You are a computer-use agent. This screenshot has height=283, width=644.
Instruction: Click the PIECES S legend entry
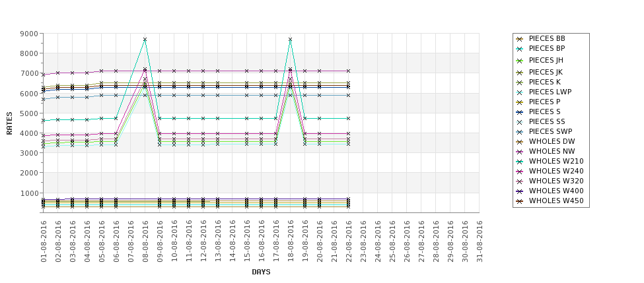click(x=538, y=111)
